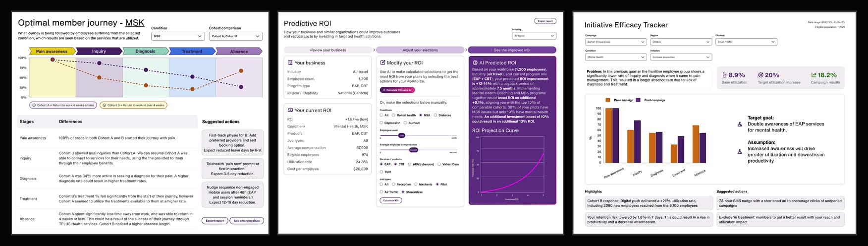Toggle the Stewardess job type
This screenshot has height=246, width=868.
point(403,191)
